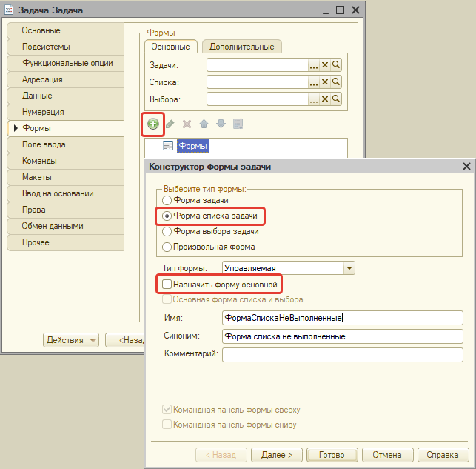This screenshot has width=476, height=469.
Task: Maximize the Задача Задача window
Action: tap(340, 10)
